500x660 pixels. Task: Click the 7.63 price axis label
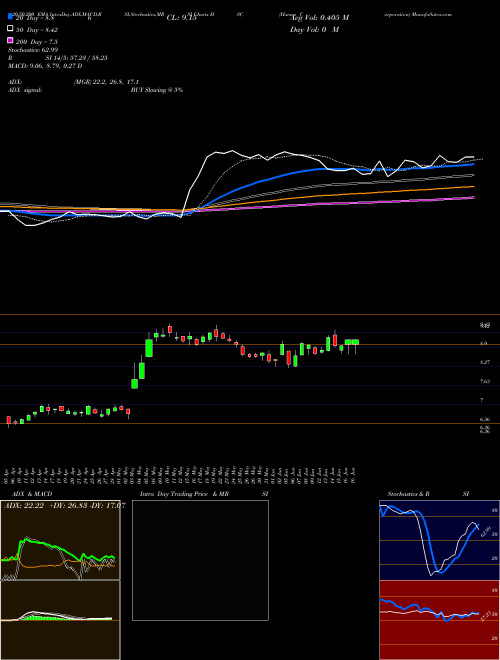(x=485, y=381)
